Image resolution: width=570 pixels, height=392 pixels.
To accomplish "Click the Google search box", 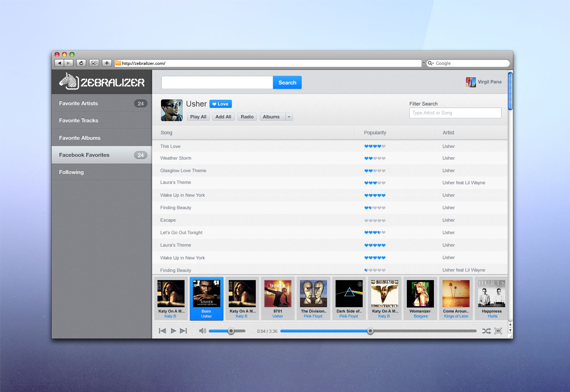I will (468, 63).
